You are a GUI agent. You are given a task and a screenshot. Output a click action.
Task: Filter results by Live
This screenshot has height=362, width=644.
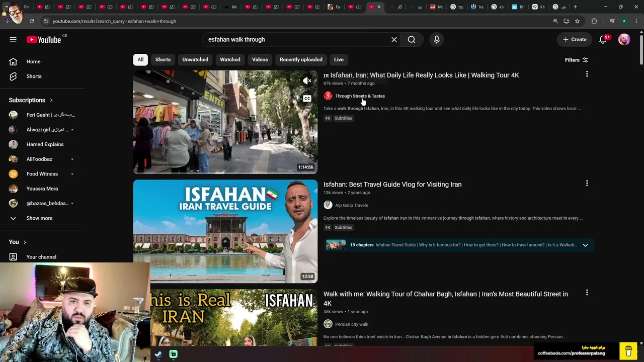[x=339, y=59]
